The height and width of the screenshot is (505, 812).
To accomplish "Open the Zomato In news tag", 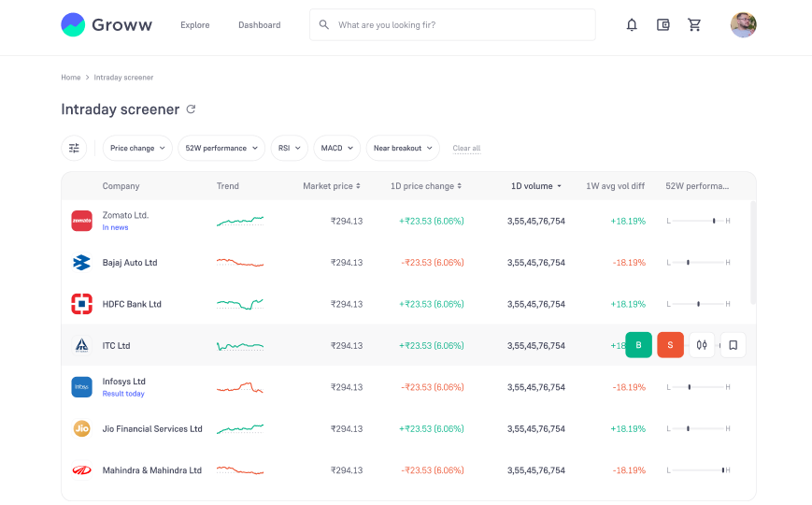I will tap(116, 227).
